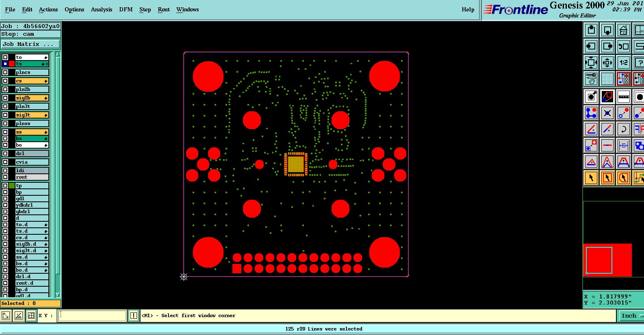Screen dimensions: 644x335
Task: Click the zoom out expand arrows icon
Action: (591, 63)
